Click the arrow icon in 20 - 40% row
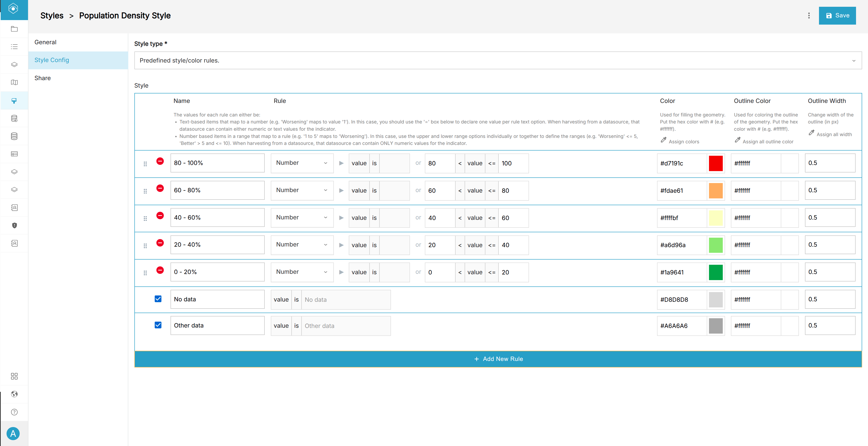This screenshot has height=446, width=868. point(341,245)
